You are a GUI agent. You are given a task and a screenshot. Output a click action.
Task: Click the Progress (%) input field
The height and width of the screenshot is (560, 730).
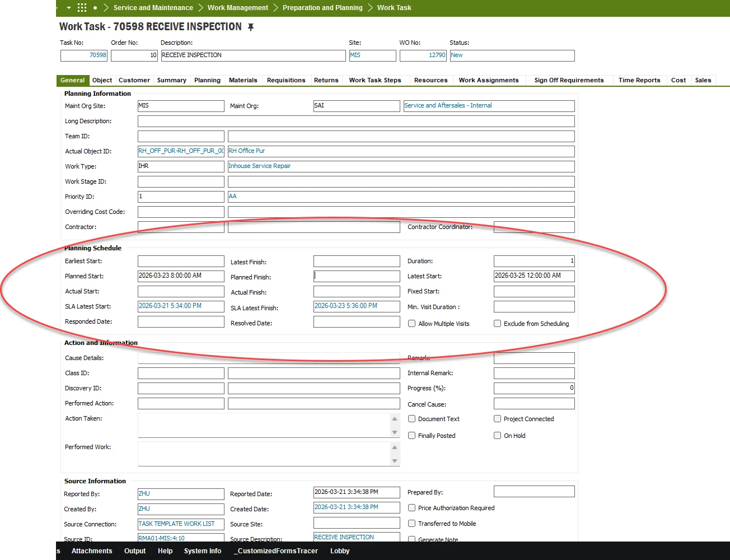tap(534, 388)
